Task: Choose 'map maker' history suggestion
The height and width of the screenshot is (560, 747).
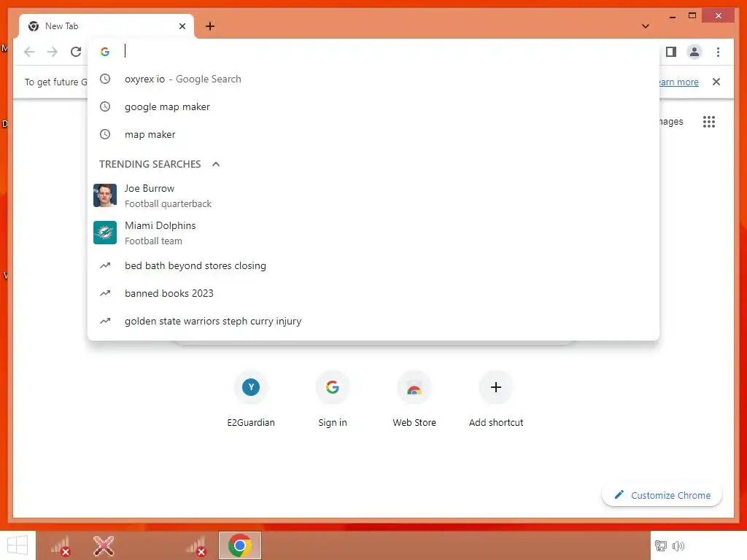Action: click(x=373, y=134)
